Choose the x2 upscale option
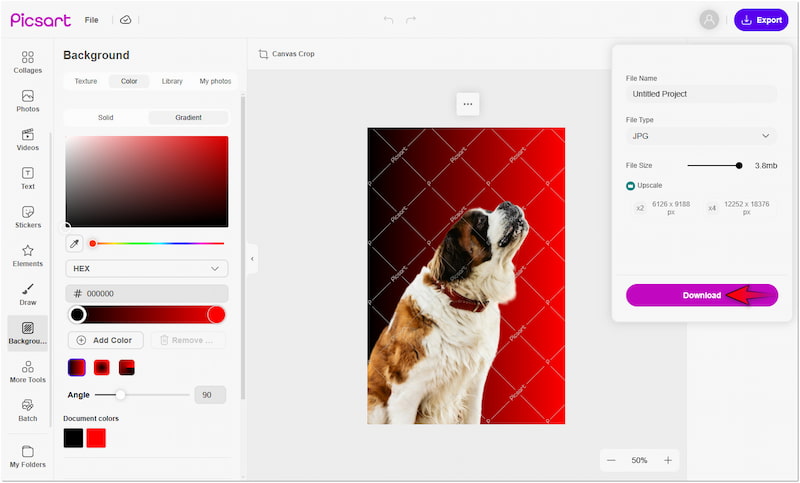Image resolution: width=800 pixels, height=483 pixels. pos(665,208)
